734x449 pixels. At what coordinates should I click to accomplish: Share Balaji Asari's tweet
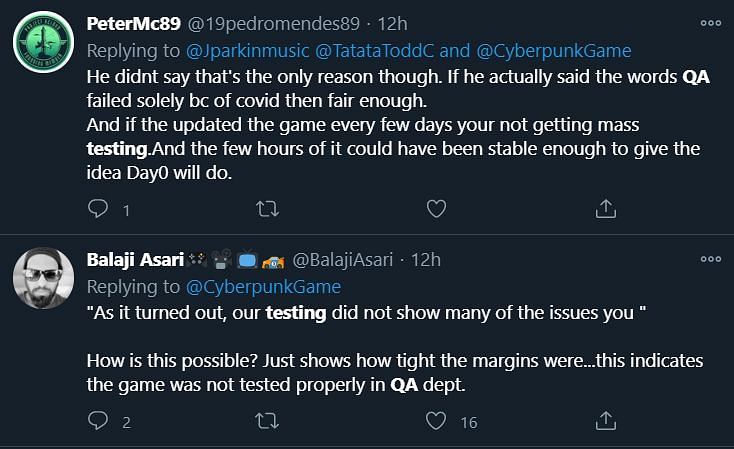(x=606, y=420)
